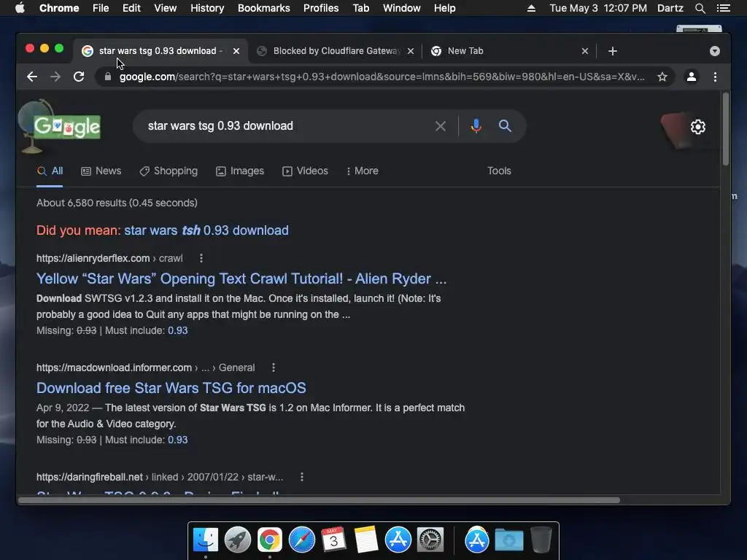Open options for the alienryderflex.com result
747x560 pixels.
(x=201, y=258)
